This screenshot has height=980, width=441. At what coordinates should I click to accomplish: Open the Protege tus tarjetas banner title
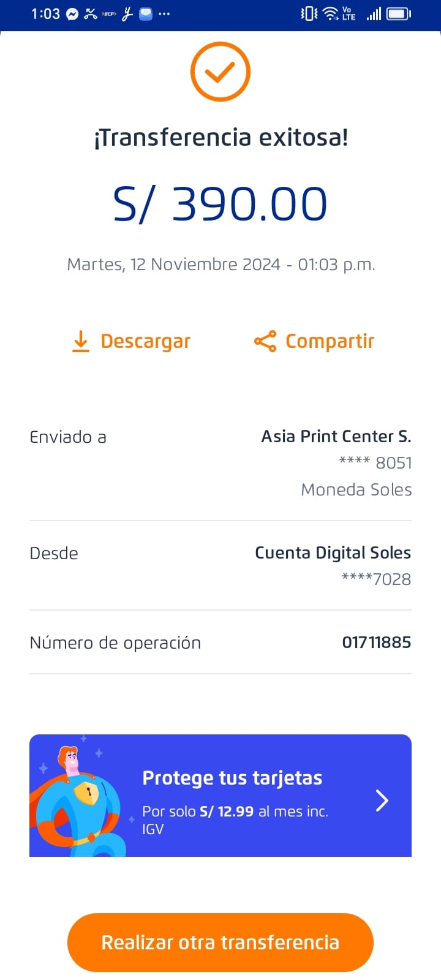click(232, 778)
